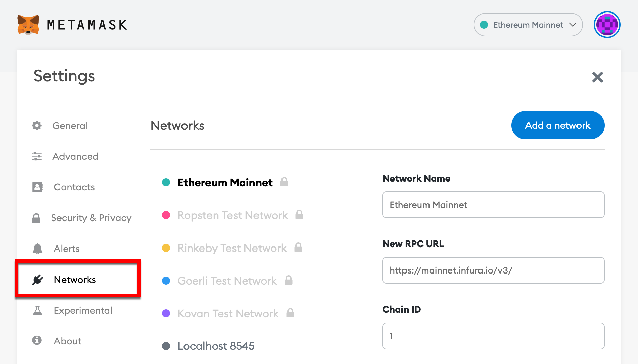
Task: Click the Chain ID label
Action: [401, 309]
